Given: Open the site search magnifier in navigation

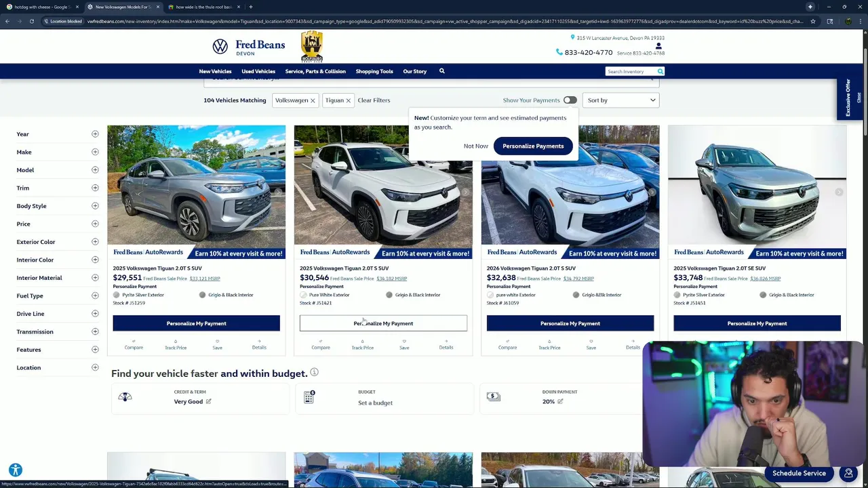Looking at the screenshot, I should coord(441,71).
